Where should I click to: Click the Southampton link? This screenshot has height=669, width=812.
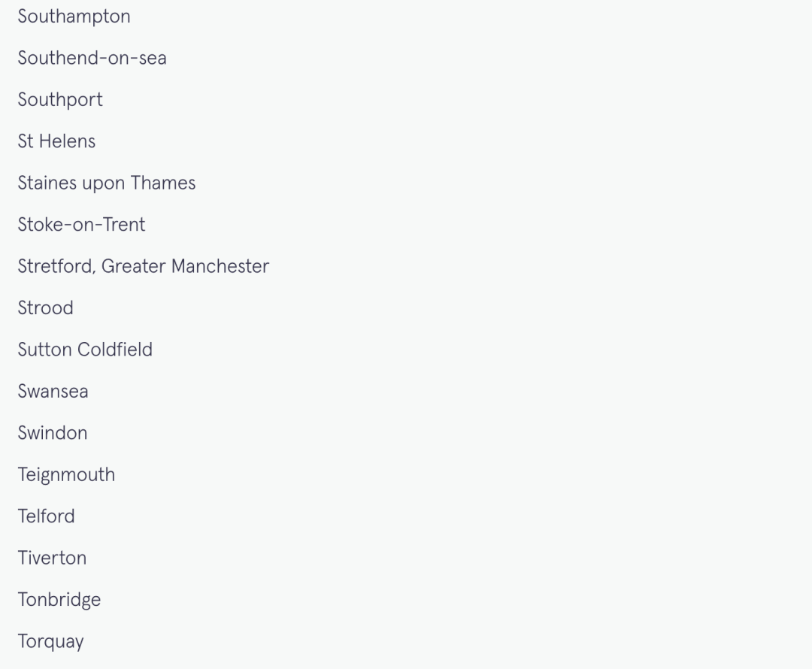click(74, 17)
